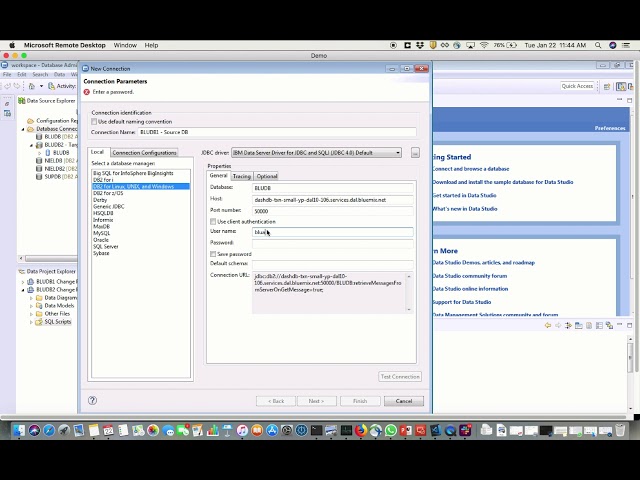The width and height of the screenshot is (640, 480).
Task: Select MySQL database manager
Action: pyautogui.click(x=102, y=233)
